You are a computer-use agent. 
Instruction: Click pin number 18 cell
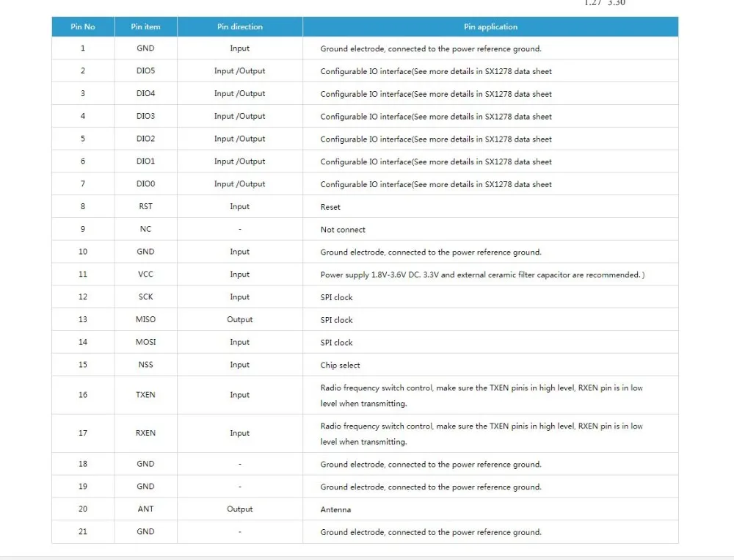83,464
